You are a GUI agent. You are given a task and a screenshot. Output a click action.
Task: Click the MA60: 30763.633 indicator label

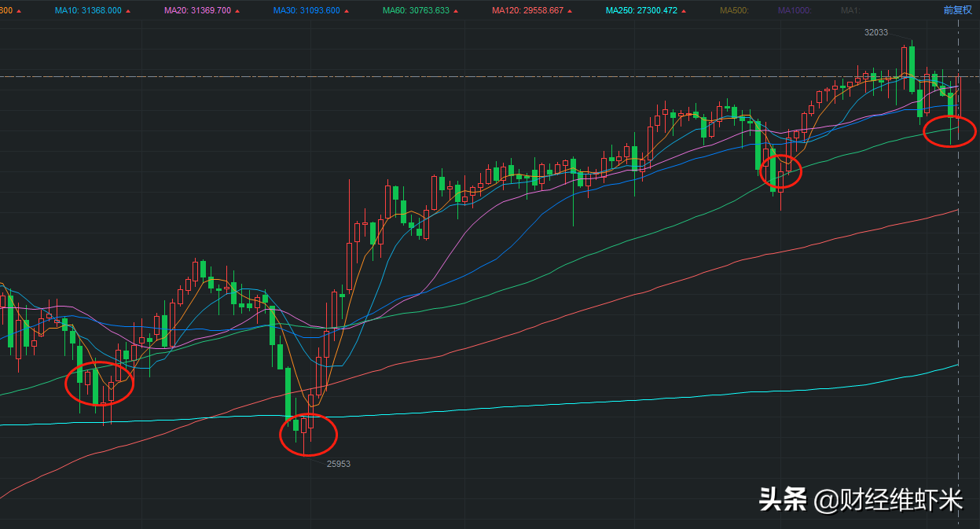coord(416,10)
